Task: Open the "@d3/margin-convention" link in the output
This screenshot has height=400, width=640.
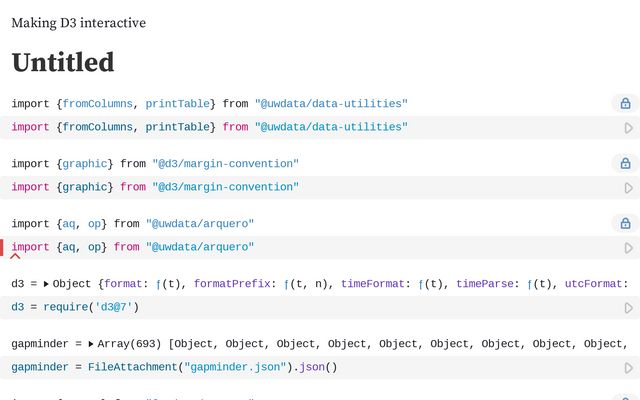Action: (x=225, y=164)
